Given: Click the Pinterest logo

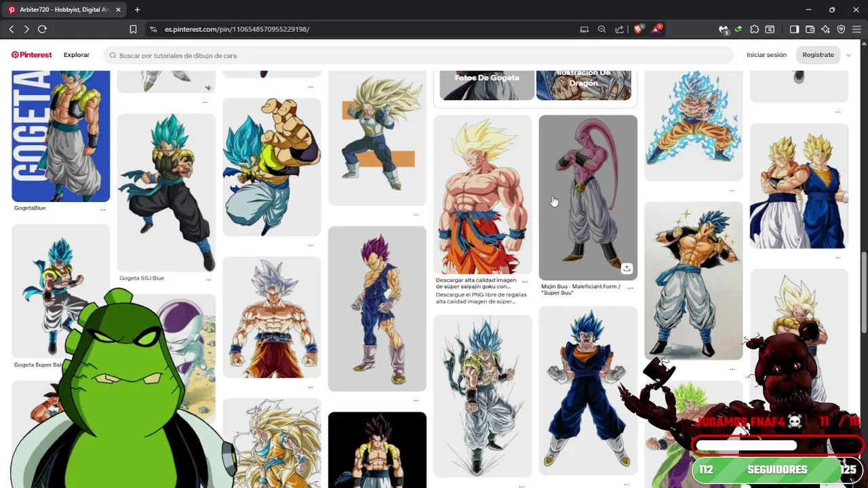Looking at the screenshot, I should [31, 55].
